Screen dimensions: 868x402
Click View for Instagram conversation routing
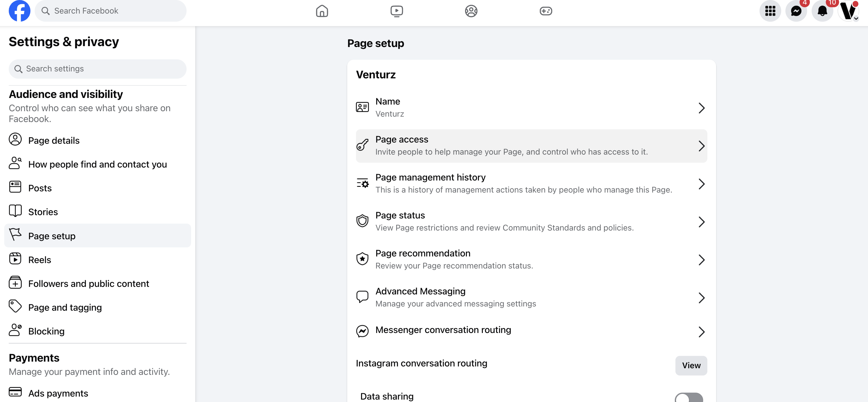point(691,365)
